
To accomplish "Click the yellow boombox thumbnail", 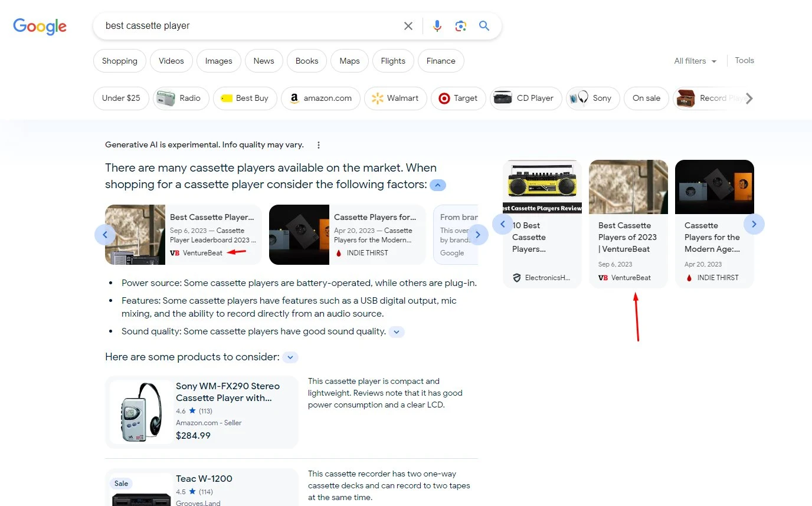I will (542, 186).
